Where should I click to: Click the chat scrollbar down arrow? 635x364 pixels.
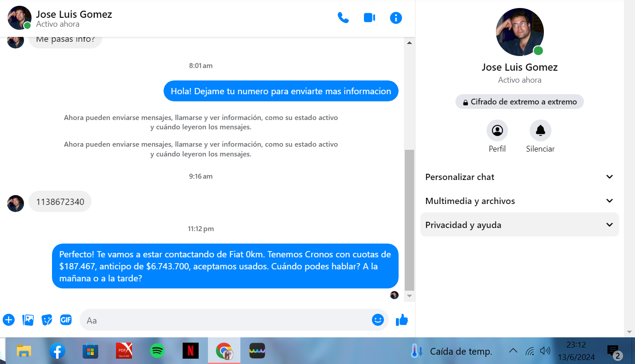coord(410,296)
